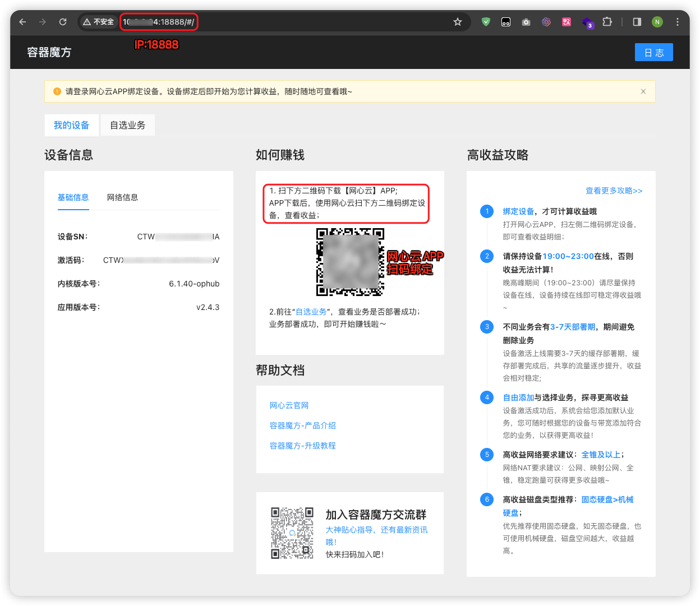
Task: Open the 网心云官网 help link
Action: (x=289, y=405)
